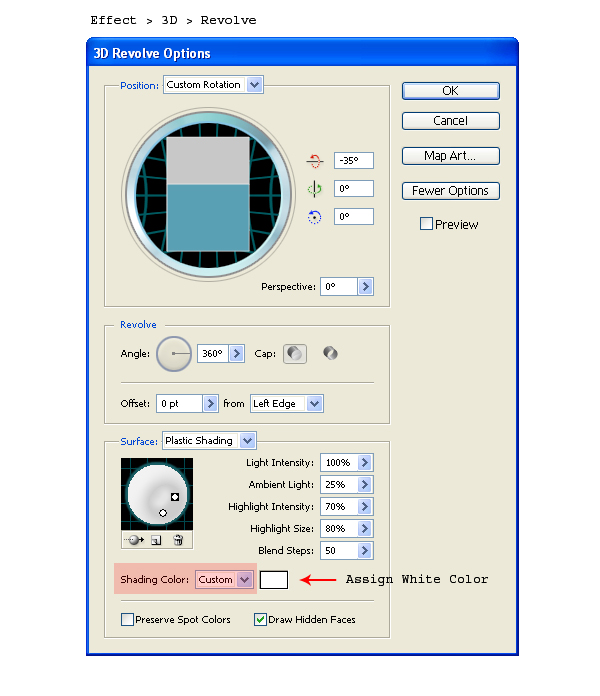This screenshot has width=600, height=696.
Task: Check Preserve Spot Colors
Action: (x=127, y=619)
